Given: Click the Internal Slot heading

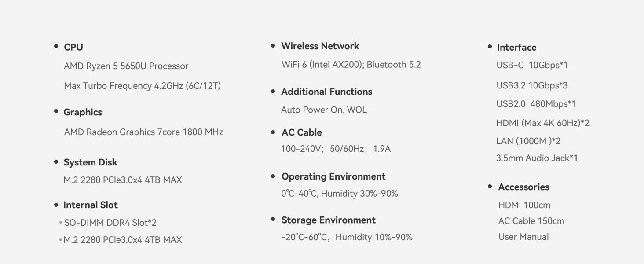Looking at the screenshot, I should [x=90, y=205].
